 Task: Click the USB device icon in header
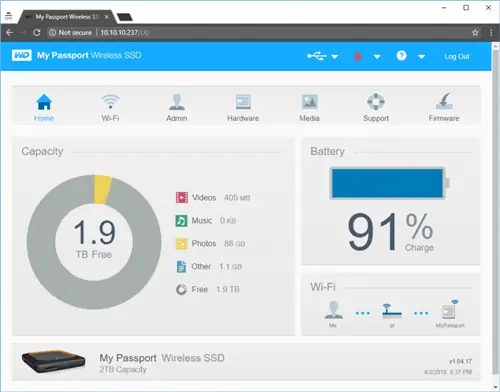click(x=317, y=56)
